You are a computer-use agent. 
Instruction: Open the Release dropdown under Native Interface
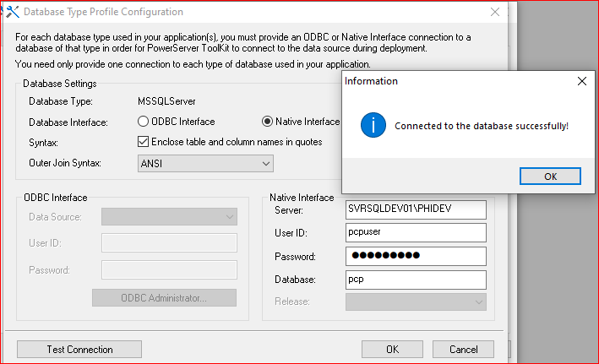pyautogui.click(x=416, y=302)
